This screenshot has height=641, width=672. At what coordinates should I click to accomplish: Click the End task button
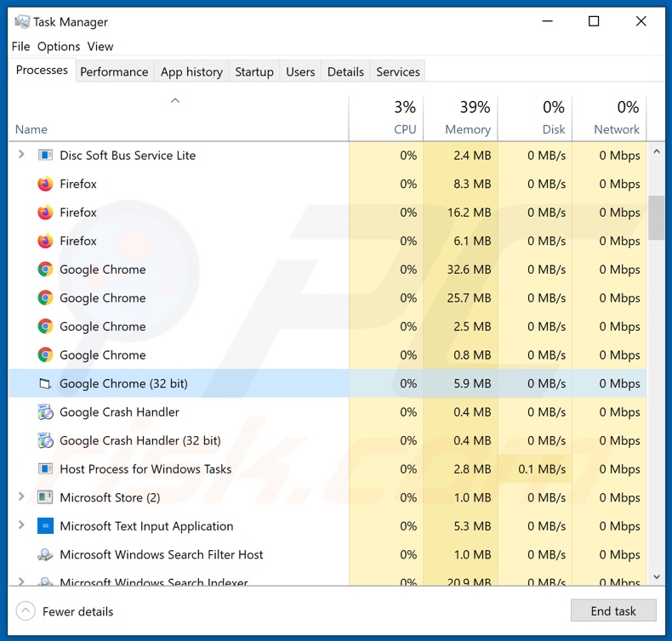(x=613, y=610)
